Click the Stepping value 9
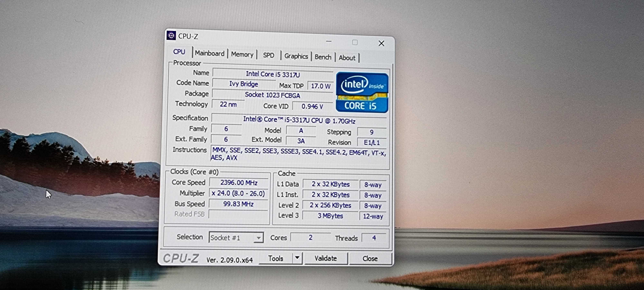 tap(372, 132)
